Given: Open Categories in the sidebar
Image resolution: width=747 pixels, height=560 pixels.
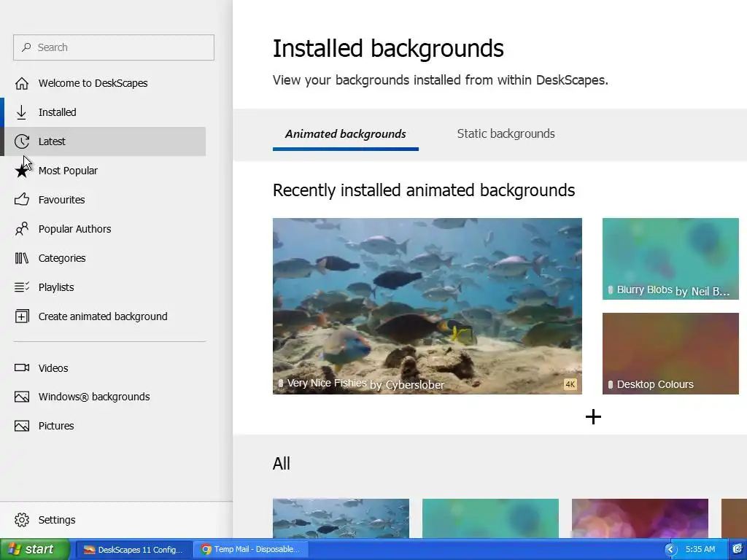Looking at the screenshot, I should (62, 258).
